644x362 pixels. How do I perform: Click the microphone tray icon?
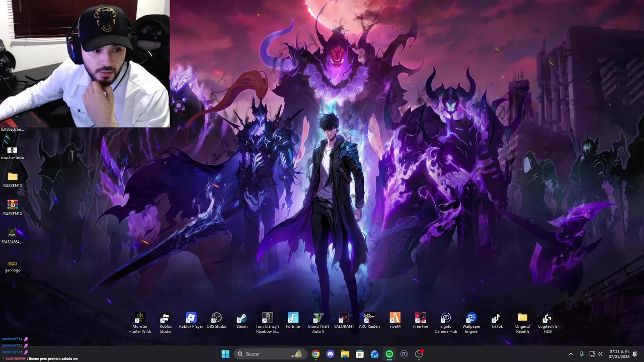tap(582, 354)
